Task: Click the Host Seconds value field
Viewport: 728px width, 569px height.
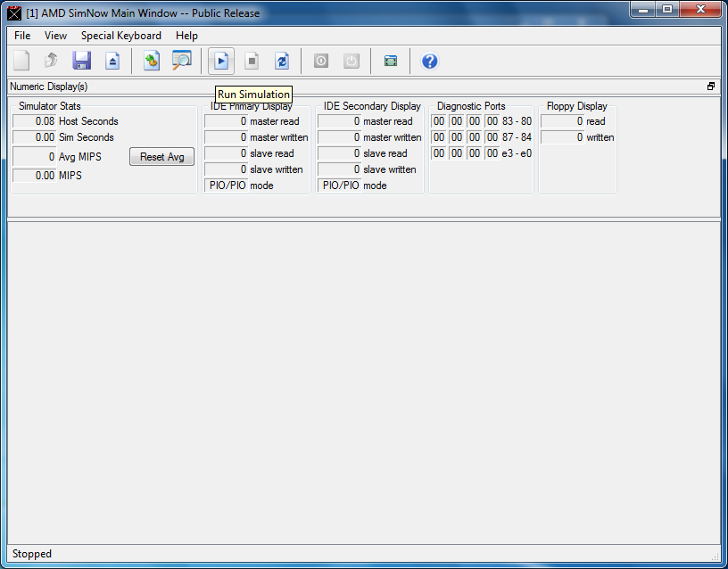Action: 35,121
